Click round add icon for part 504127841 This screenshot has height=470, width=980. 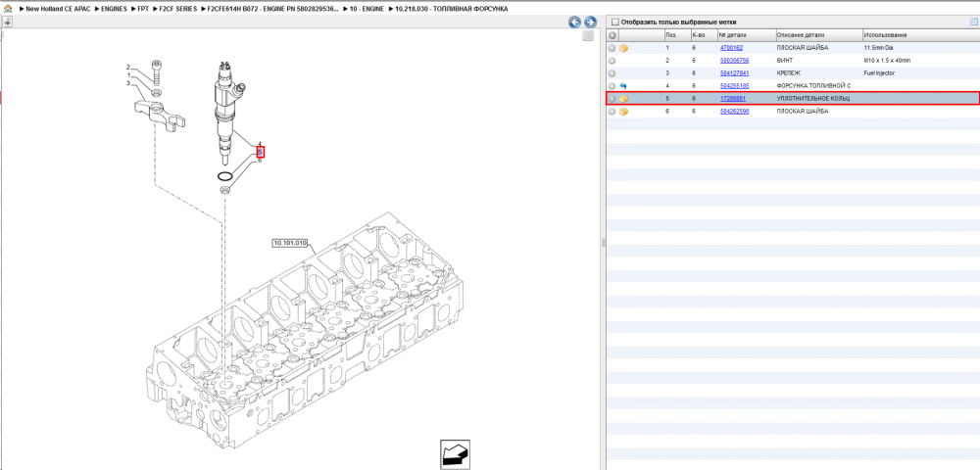[x=612, y=73]
